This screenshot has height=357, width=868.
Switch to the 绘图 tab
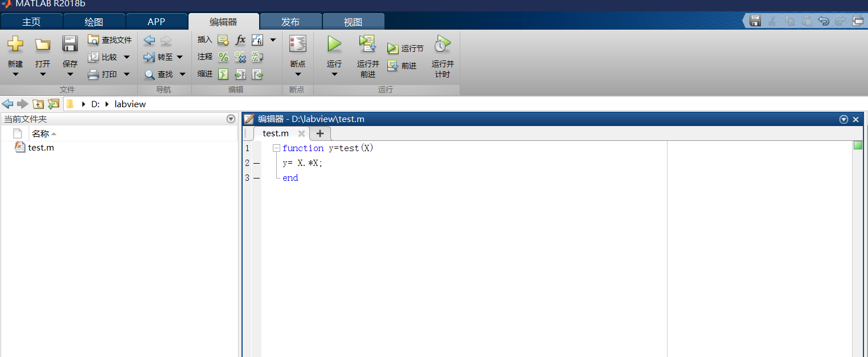point(94,22)
